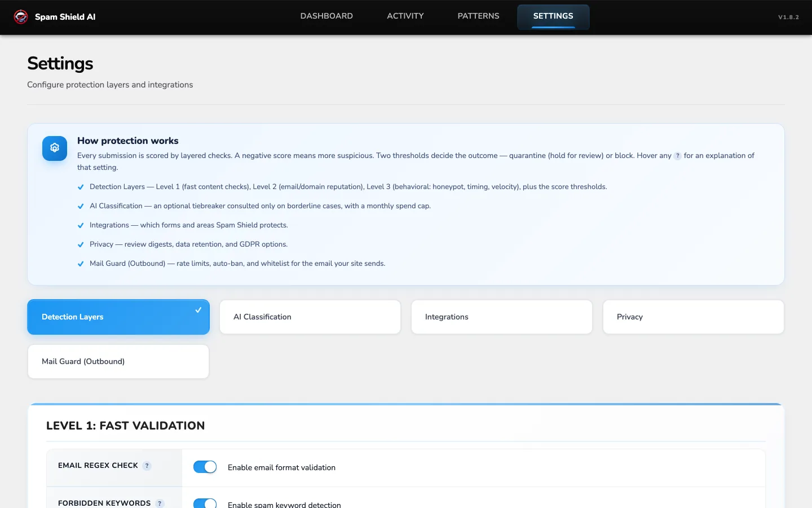This screenshot has height=508, width=812.
Task: Open the Mail Guard (Outbound) section
Action: (x=118, y=361)
